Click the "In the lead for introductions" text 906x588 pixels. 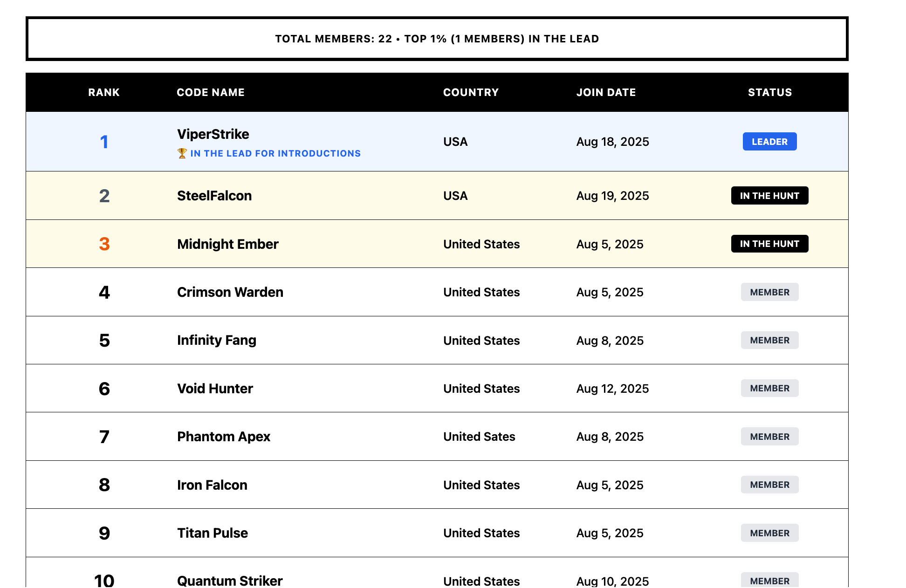click(x=275, y=153)
